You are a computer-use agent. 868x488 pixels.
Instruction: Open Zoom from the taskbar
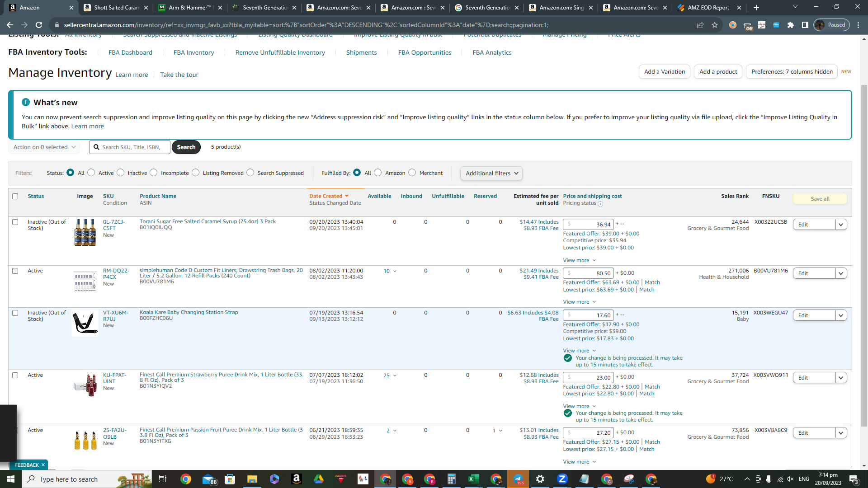(x=562, y=479)
